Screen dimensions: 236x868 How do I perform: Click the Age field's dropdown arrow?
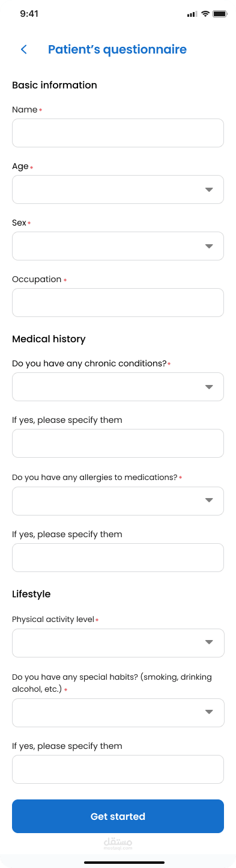209,189
